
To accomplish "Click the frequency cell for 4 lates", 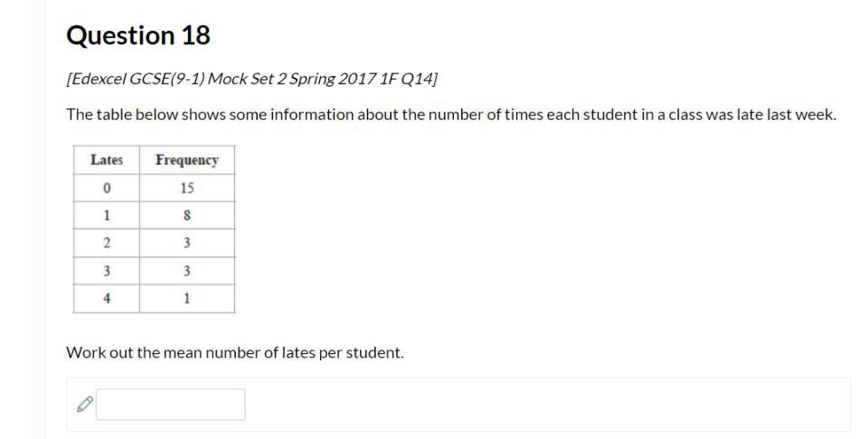I will click(x=187, y=298).
